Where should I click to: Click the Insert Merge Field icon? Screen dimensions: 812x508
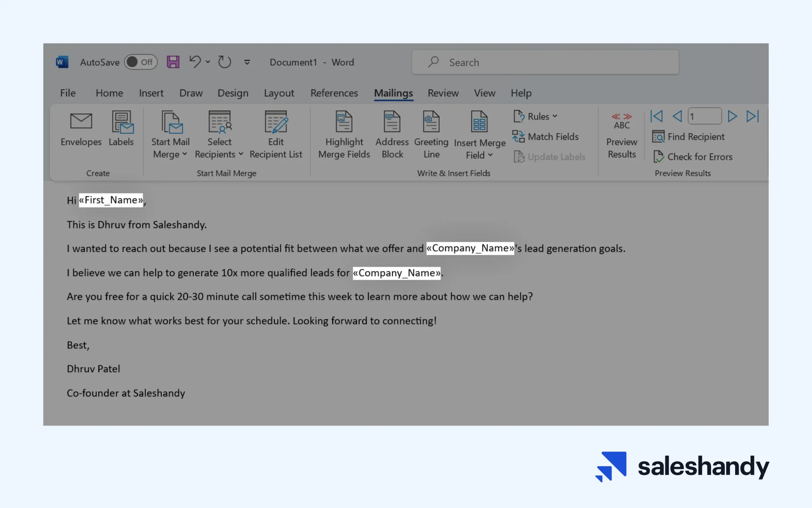(479, 122)
